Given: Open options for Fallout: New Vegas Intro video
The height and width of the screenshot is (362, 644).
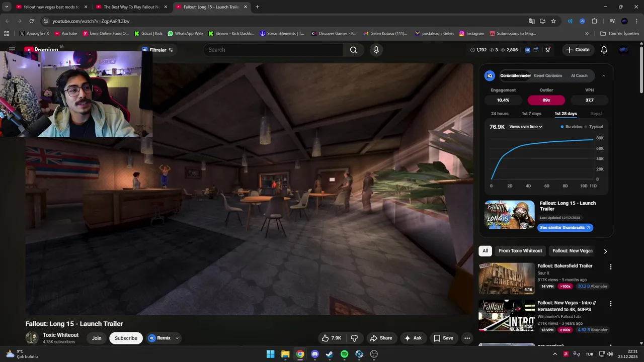Looking at the screenshot, I should pos(611,304).
